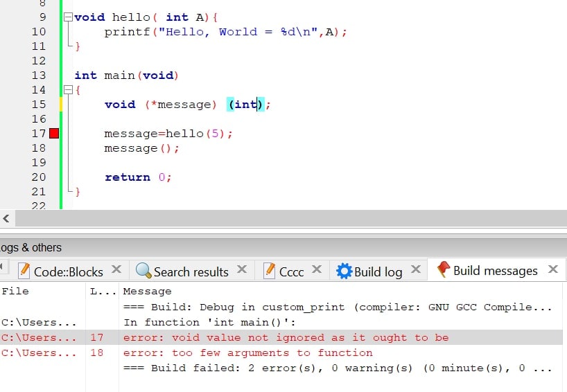Screen dimensions: 567x392
Task: Collapse the hello function fold marker
Action: [x=68, y=17]
